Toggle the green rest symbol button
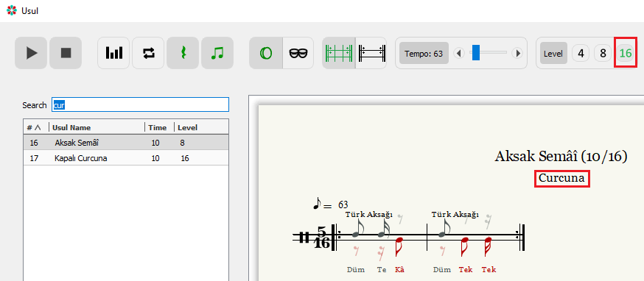Image resolution: width=644 pixels, height=281 pixels. (x=183, y=53)
